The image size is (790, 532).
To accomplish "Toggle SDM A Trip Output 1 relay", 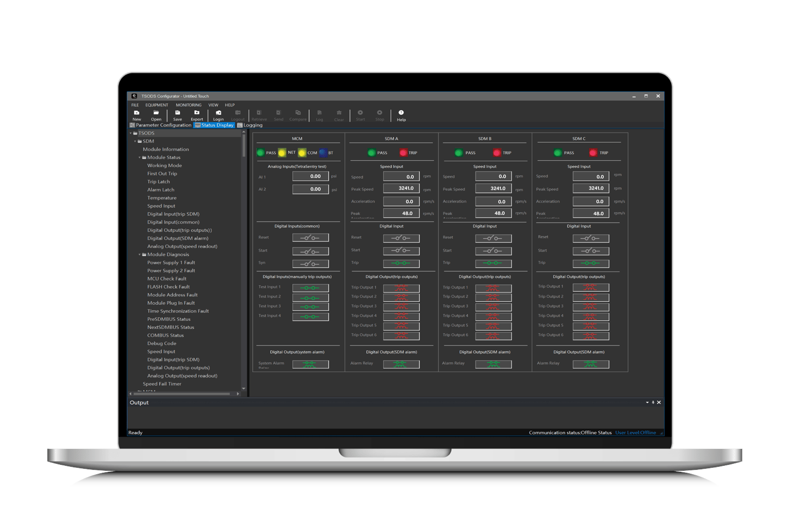I will pyautogui.click(x=401, y=288).
